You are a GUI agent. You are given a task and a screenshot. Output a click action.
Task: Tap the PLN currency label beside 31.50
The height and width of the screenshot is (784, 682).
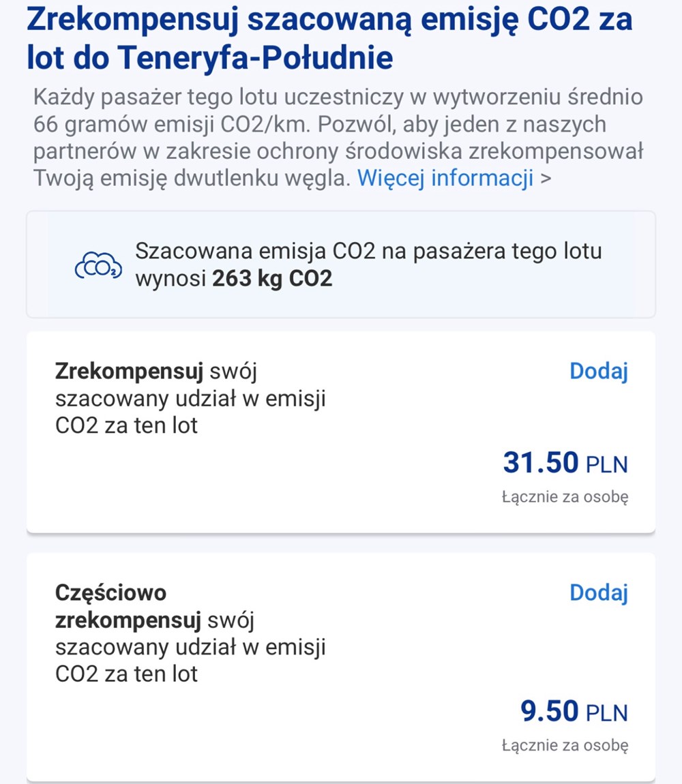click(607, 464)
